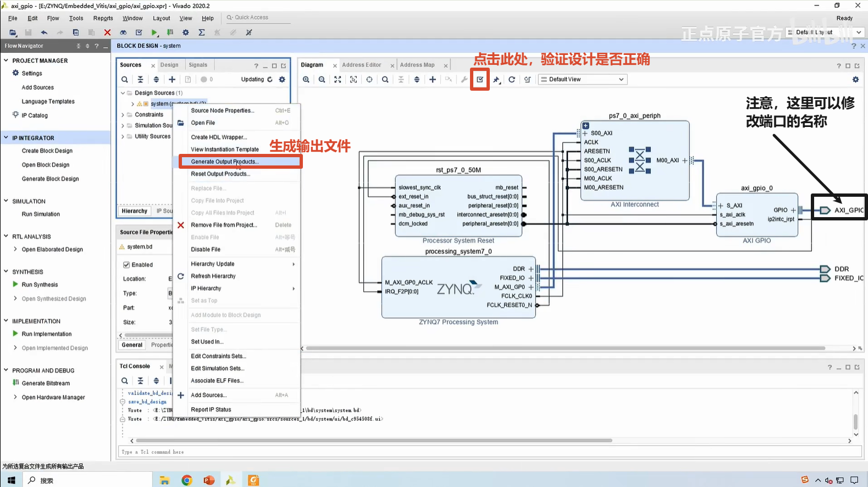Click the diagram horizontal scrollbar
Image resolution: width=868 pixels, height=487 pixels.
(566, 348)
